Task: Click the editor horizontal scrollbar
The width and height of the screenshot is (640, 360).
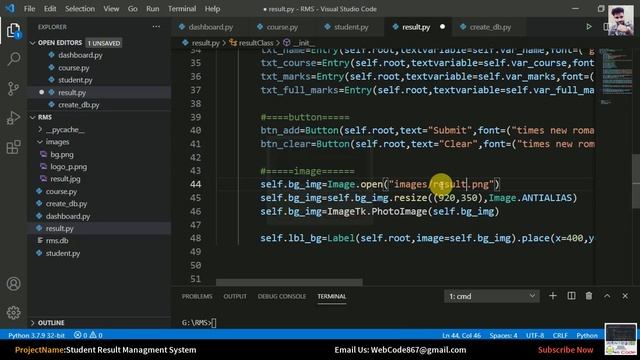Action: (x=289, y=282)
